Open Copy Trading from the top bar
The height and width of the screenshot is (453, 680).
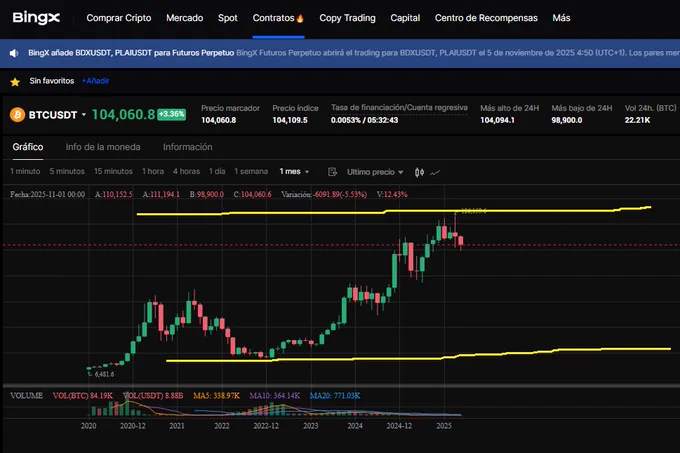coord(347,18)
